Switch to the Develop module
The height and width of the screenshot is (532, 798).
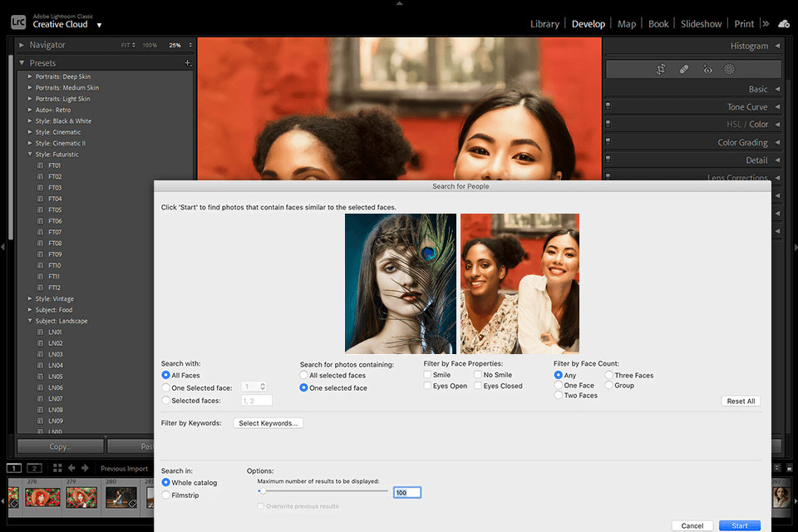[589, 24]
